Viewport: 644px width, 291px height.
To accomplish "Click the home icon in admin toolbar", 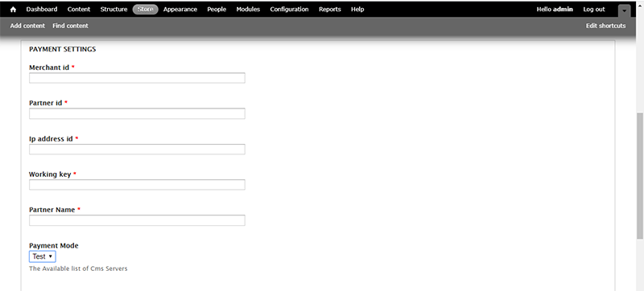I will (x=13, y=10).
